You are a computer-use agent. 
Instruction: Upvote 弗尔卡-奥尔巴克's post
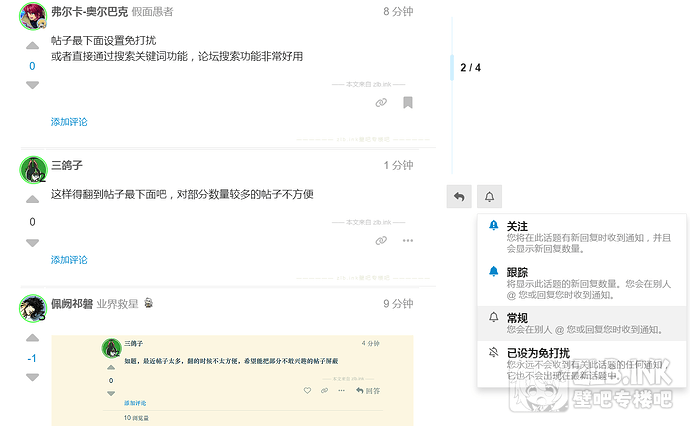[x=33, y=46]
